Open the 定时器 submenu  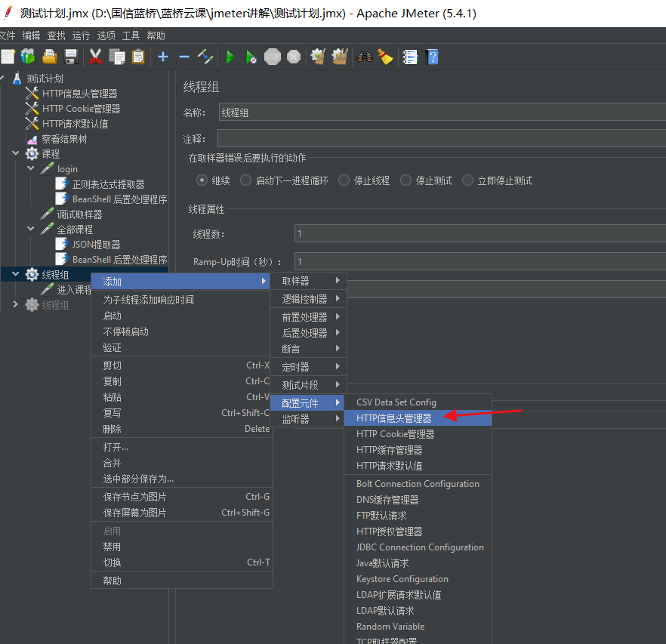tap(309, 367)
